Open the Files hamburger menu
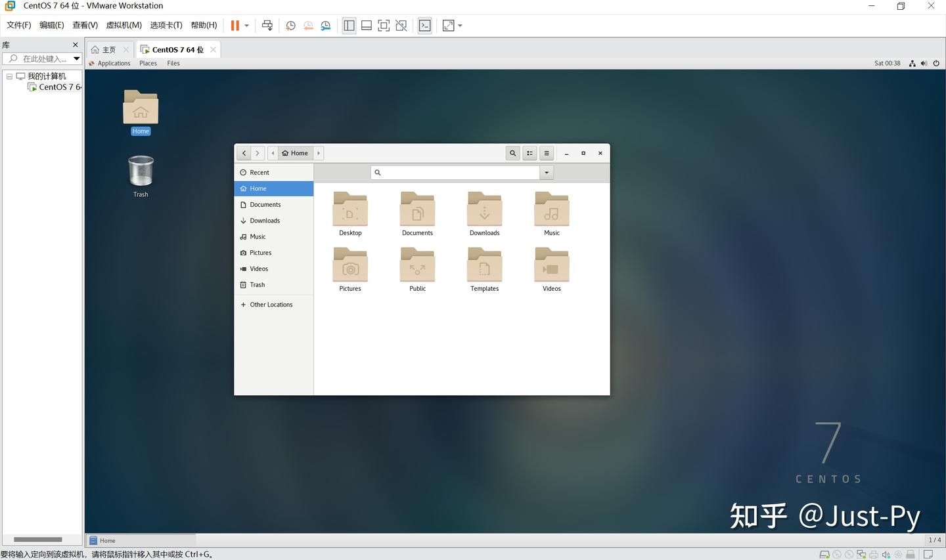The image size is (946, 560). tap(547, 153)
